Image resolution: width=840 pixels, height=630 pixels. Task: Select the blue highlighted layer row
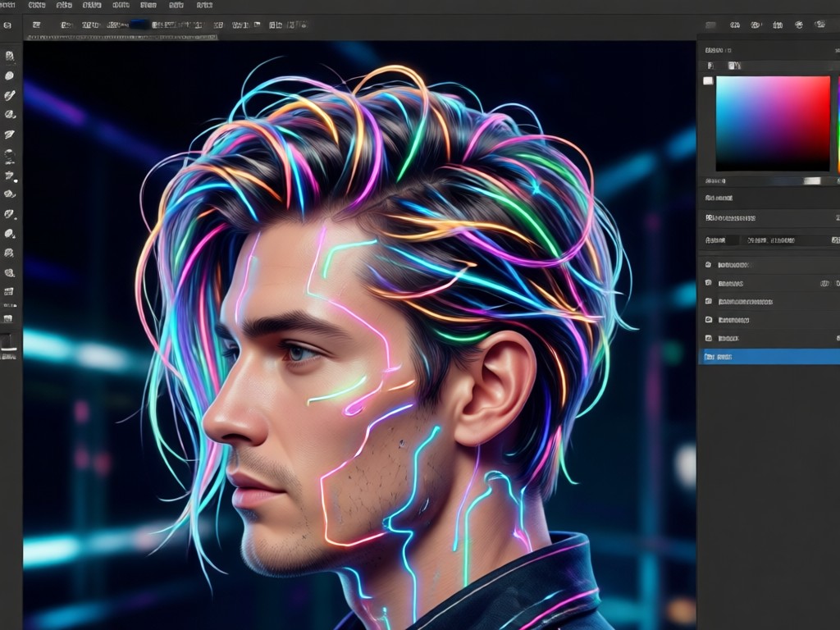pyautogui.click(x=769, y=356)
